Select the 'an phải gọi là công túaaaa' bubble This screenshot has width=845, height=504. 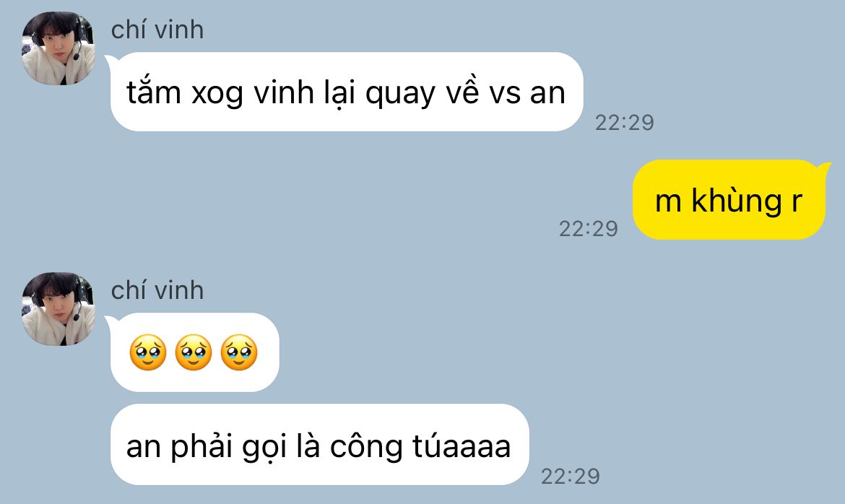[319, 445]
